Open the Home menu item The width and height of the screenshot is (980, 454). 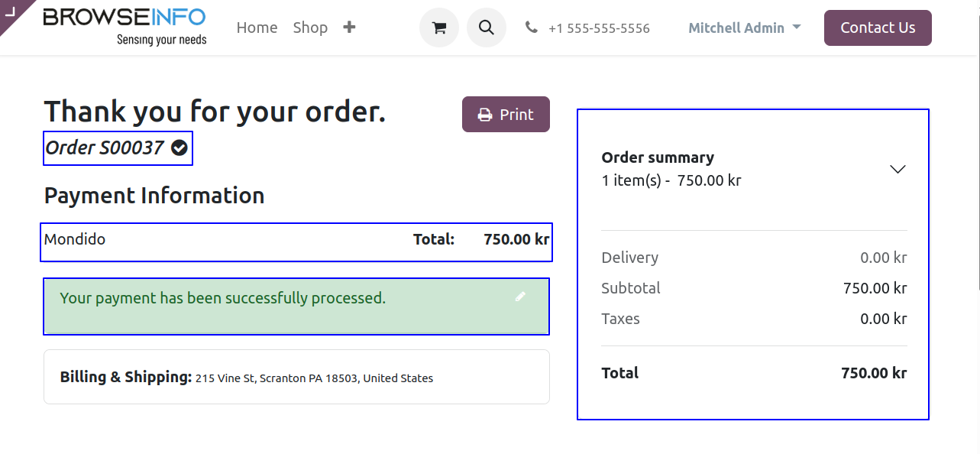click(x=257, y=28)
